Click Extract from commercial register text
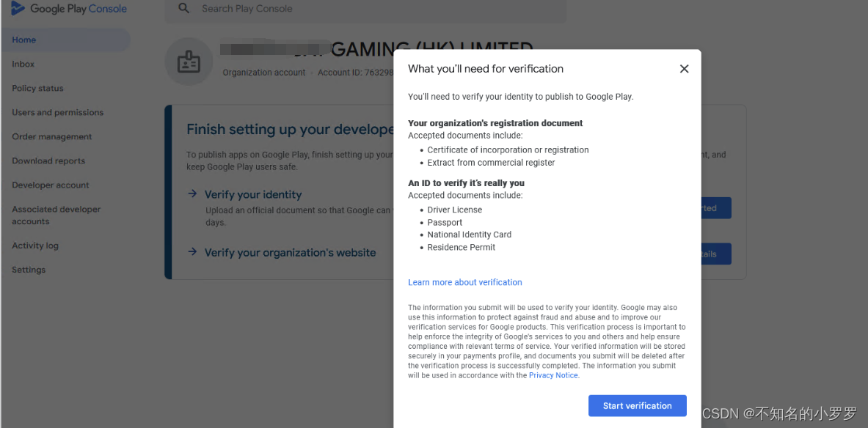The image size is (868, 428). 491,163
